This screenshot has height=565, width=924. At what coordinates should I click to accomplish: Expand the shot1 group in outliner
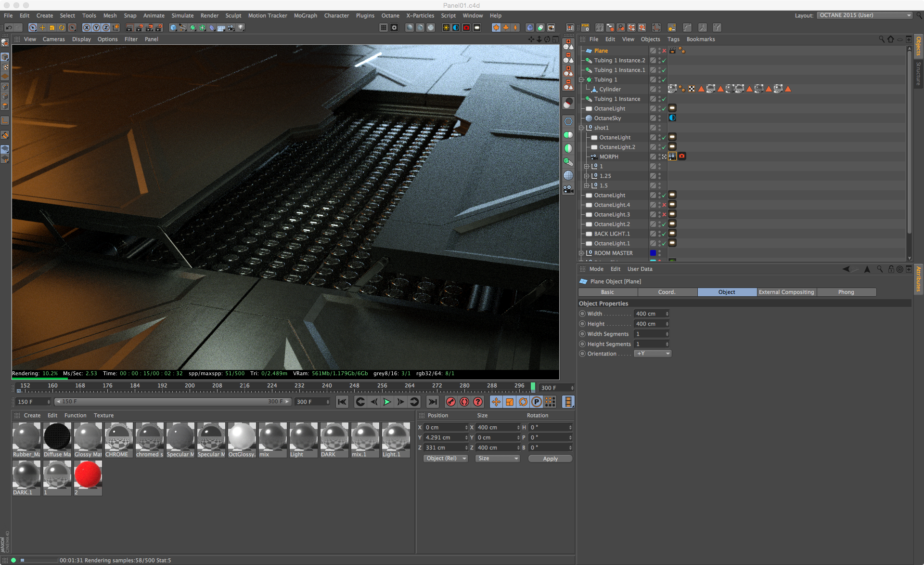[581, 128]
